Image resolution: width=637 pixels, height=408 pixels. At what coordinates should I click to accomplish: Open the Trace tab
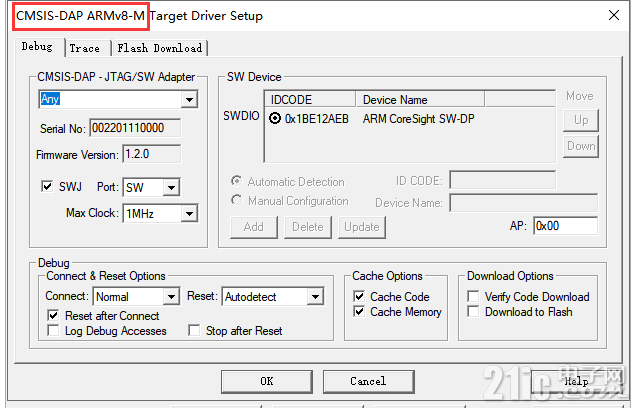[x=88, y=48]
